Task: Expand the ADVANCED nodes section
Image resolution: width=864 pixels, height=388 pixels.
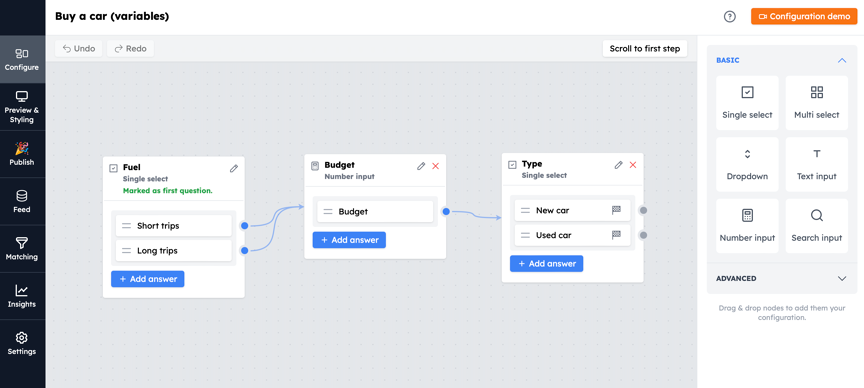Action: (841, 278)
